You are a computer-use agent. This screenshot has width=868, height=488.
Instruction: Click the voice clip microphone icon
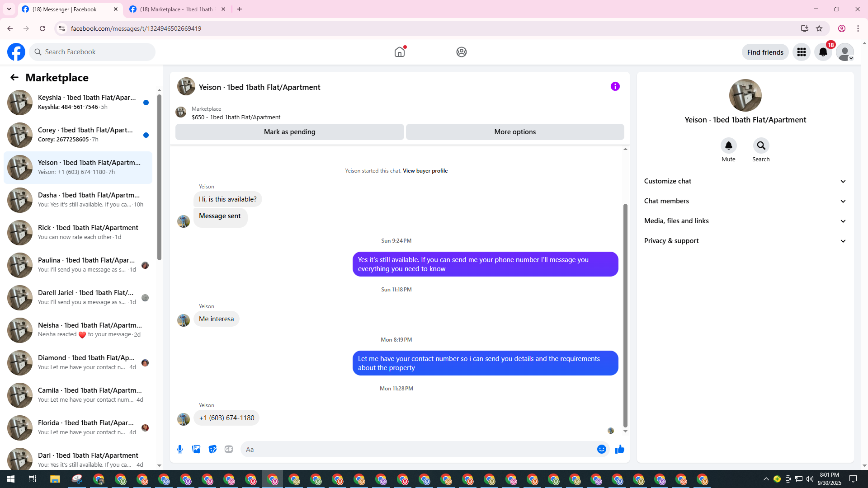180,449
